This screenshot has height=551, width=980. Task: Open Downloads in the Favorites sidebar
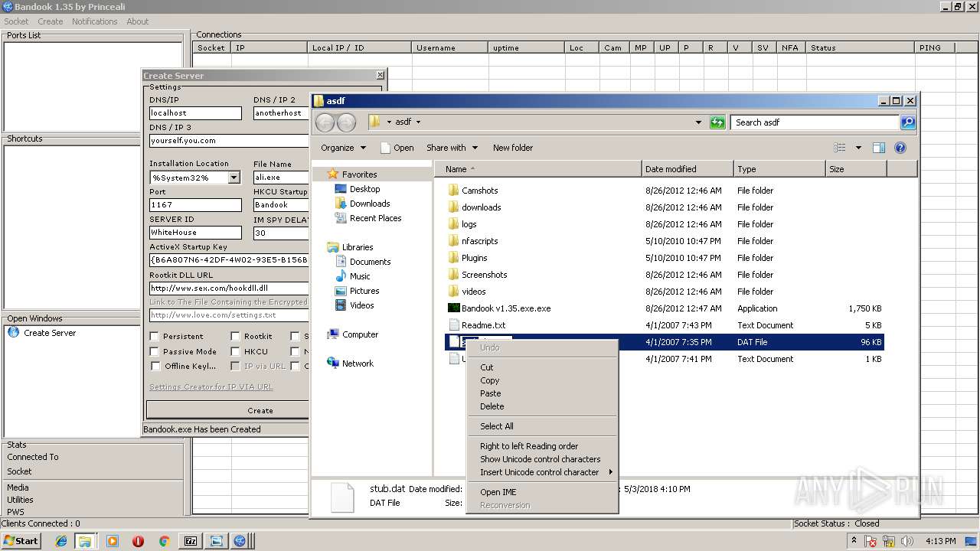[370, 204]
